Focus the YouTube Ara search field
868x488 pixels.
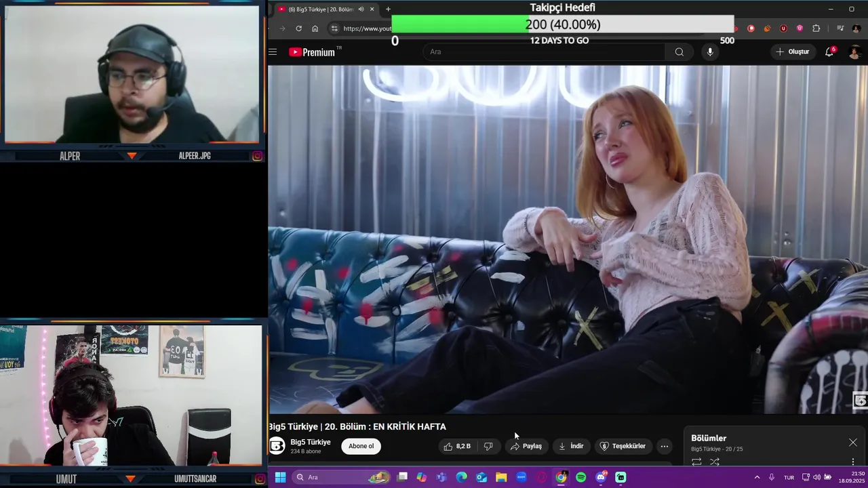coord(545,52)
